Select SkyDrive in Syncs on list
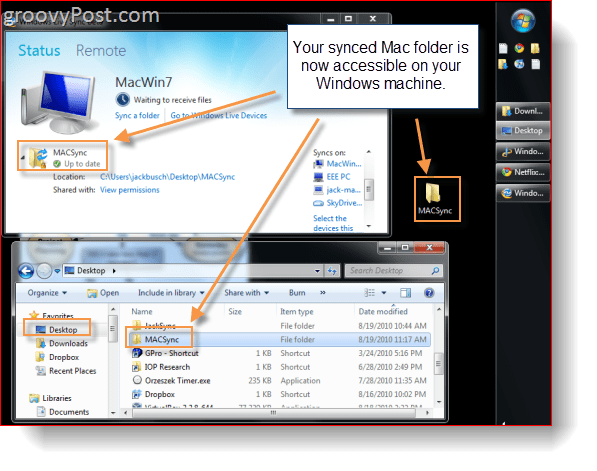The height and width of the screenshot is (471, 597). pyautogui.click(x=337, y=203)
